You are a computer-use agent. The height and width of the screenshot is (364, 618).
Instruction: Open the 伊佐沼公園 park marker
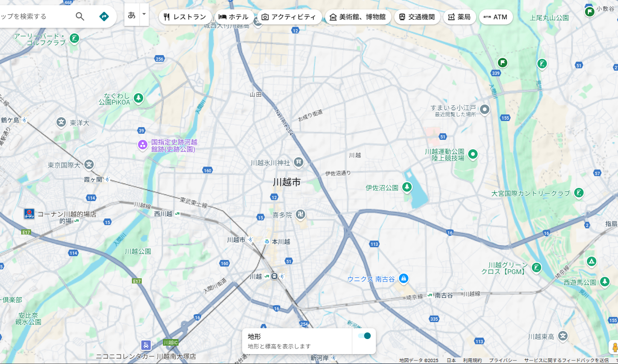click(x=406, y=187)
